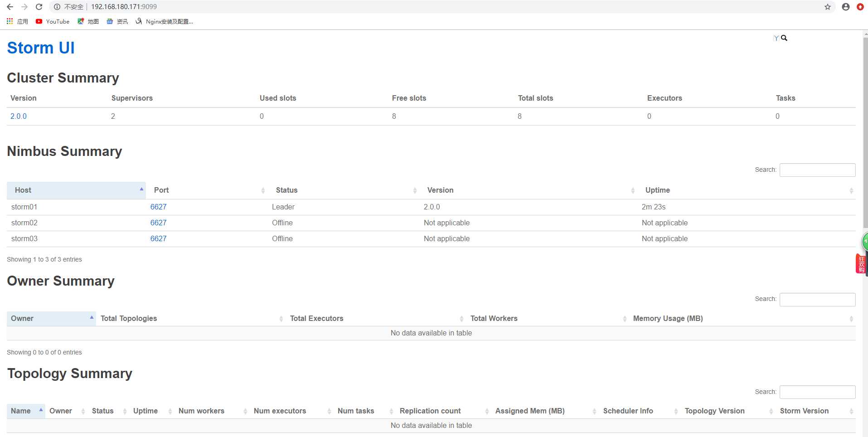Open the 2.0.0 version link in Cluster Summary
868x437 pixels.
click(x=19, y=116)
